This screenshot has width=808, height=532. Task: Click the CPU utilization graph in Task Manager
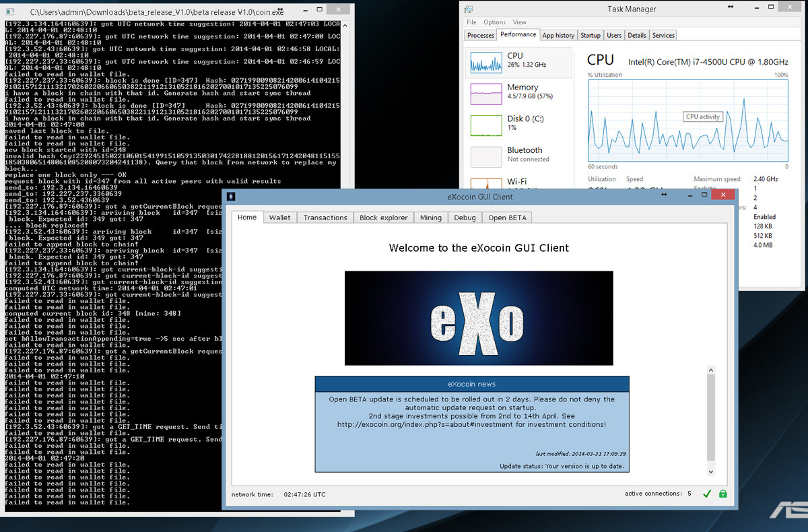point(687,121)
